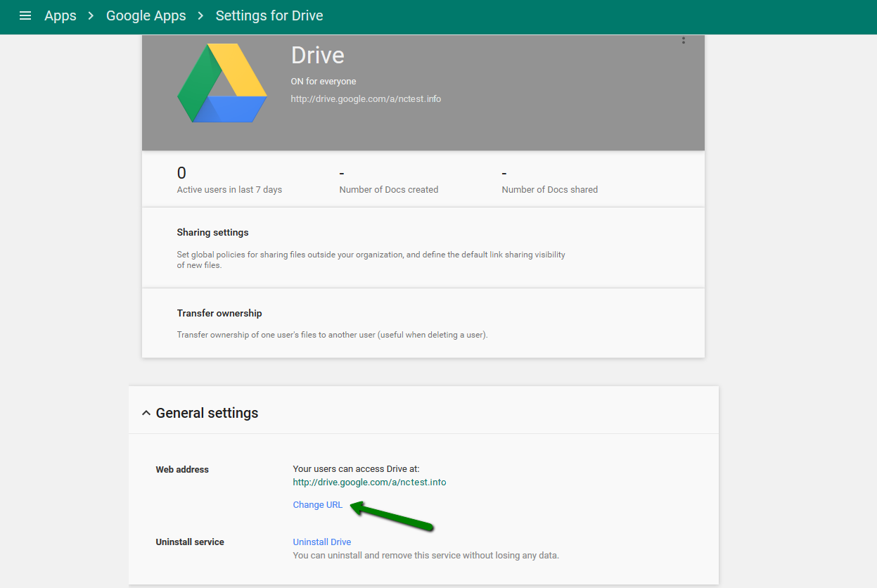Open Drive URL in the header card

[366, 99]
